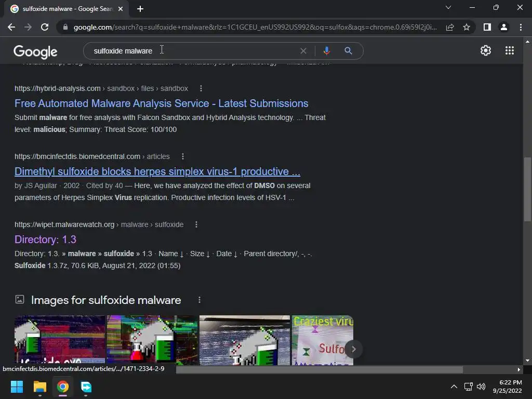View site info via lock icon
532x399 pixels.
(65, 27)
